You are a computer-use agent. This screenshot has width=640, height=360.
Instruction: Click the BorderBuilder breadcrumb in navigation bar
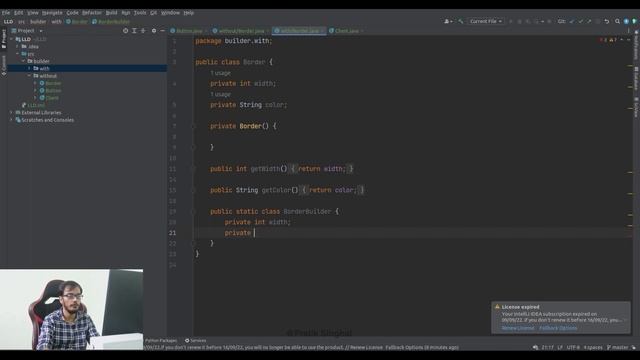(x=111, y=22)
